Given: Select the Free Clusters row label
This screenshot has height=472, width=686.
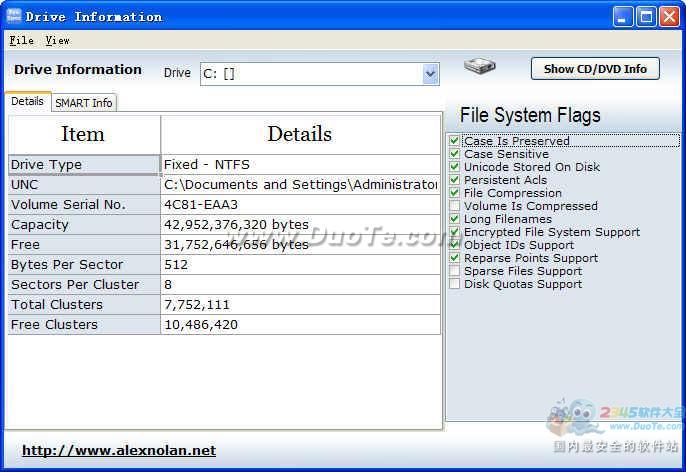Looking at the screenshot, I should 84,325.
